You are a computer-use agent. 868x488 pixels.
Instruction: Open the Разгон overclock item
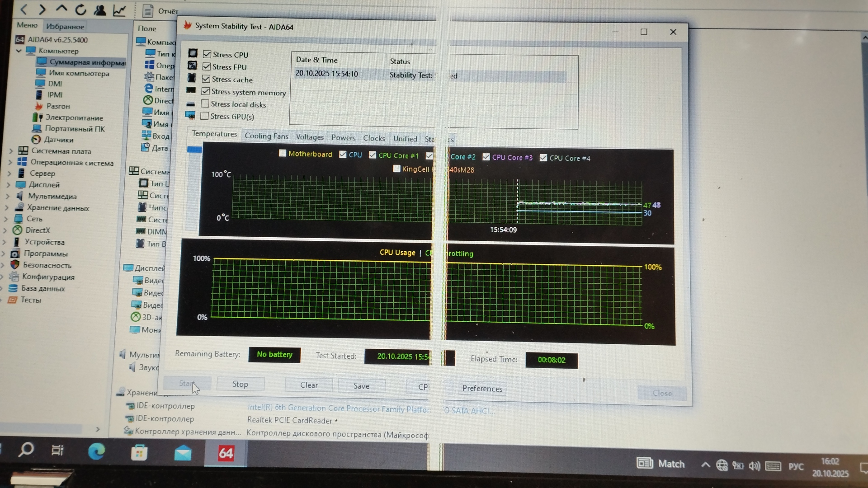pyautogui.click(x=58, y=106)
